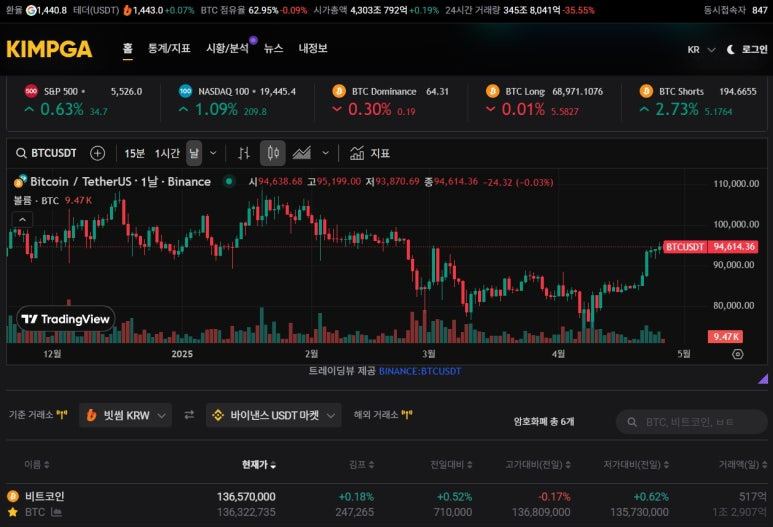This screenshot has width=773, height=527.
Task: Swap exchanges with the arrows icon
Action: [189, 416]
